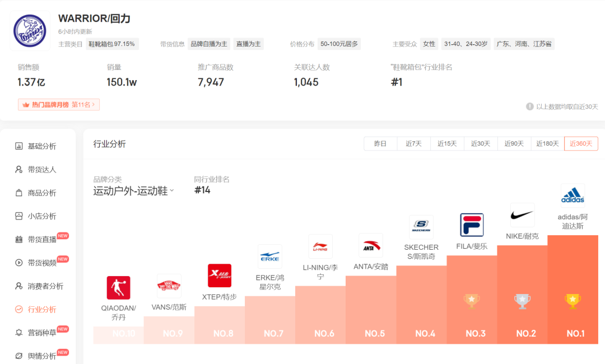The height and width of the screenshot is (364, 605).
Task: Switch to the 昨日 time range tab
Action: pos(380,143)
